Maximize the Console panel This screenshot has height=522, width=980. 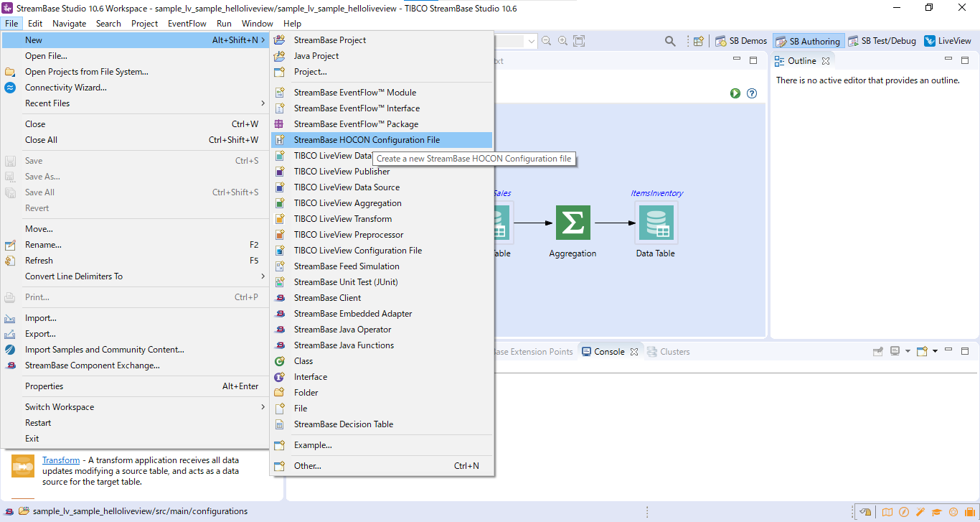[x=965, y=352]
